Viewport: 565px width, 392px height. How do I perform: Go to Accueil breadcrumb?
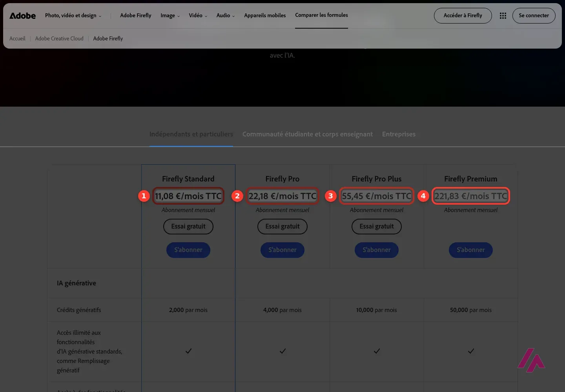(x=17, y=38)
